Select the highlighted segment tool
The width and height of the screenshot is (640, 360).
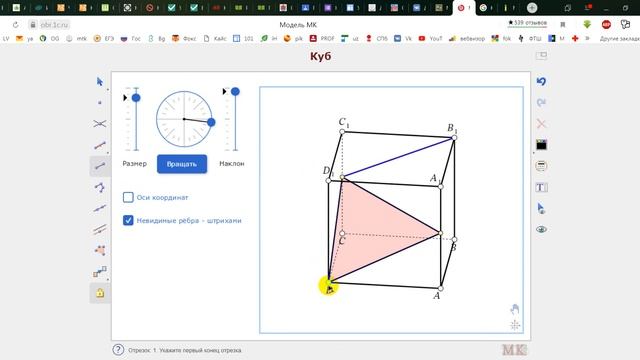[100, 166]
